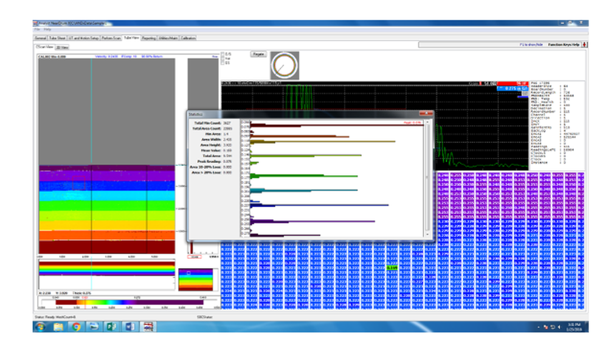
Task: Click the Function Keys Help label
Action: (564, 44)
